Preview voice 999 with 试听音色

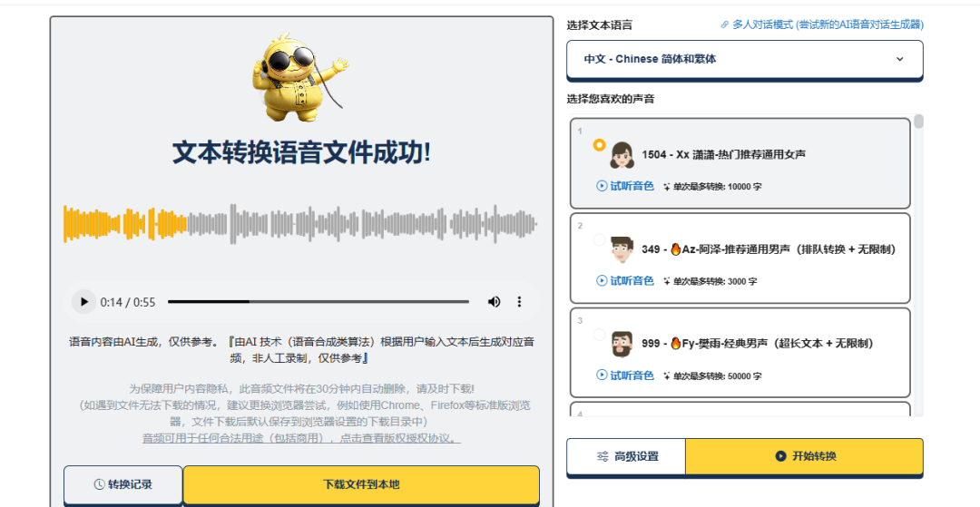[625, 375]
